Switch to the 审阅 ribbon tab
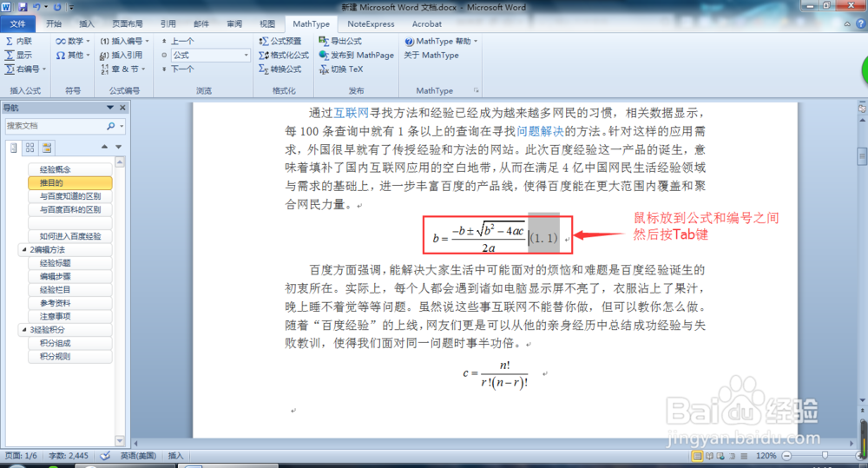Viewport: 868px width, 468px height. pos(234,23)
